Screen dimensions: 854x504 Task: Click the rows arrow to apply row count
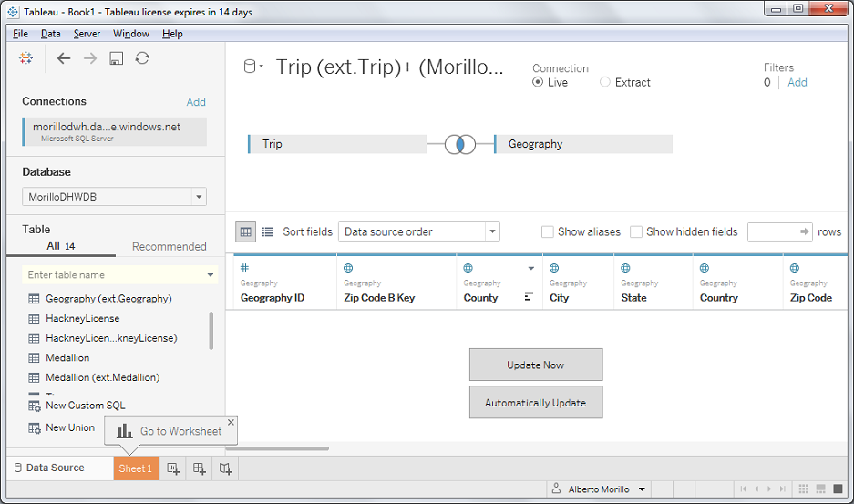pos(804,231)
